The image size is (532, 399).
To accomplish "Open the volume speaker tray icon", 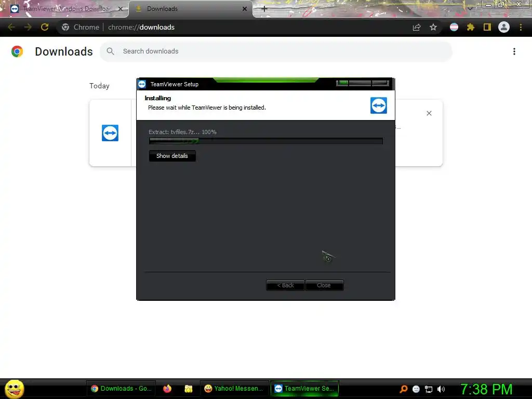I will coord(441,389).
